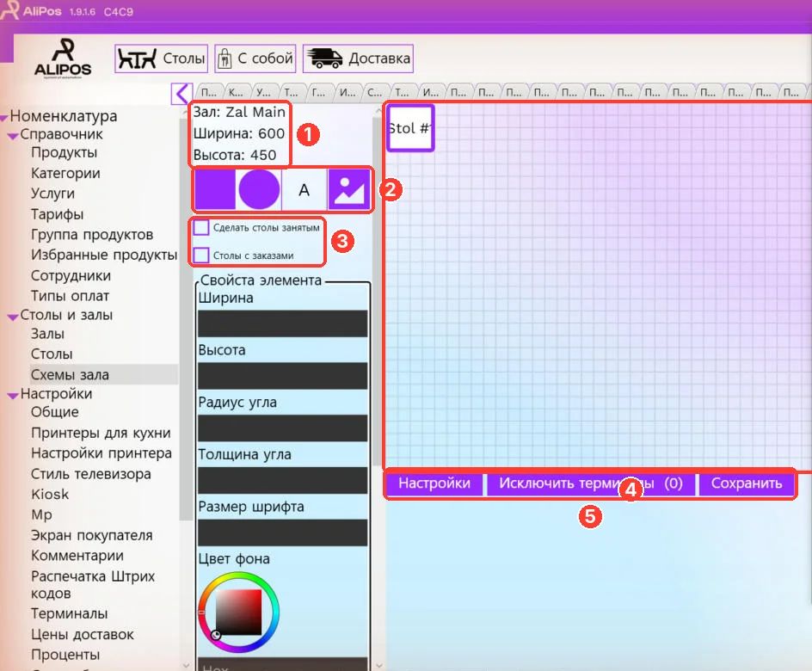Viewport: 812px width, 671px height.
Task: Open Стиль телевизора settings
Action: [91, 474]
